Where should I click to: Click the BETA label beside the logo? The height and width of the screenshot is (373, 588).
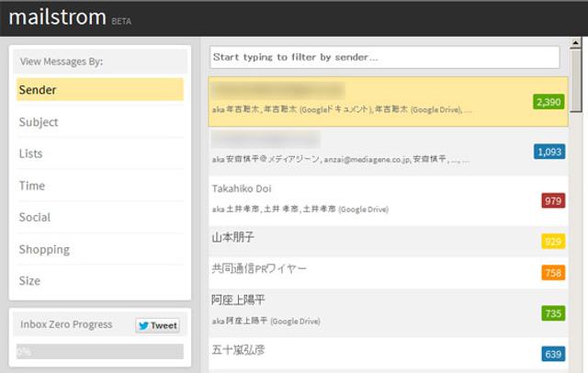121,21
